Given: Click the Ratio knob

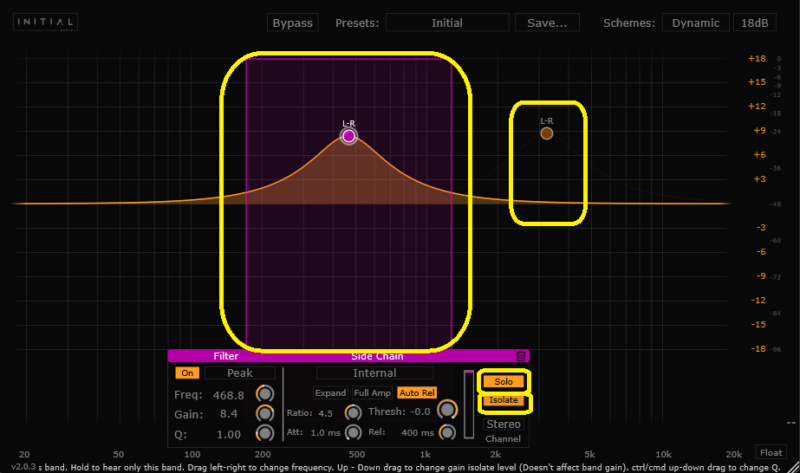Looking at the screenshot, I should (x=352, y=413).
